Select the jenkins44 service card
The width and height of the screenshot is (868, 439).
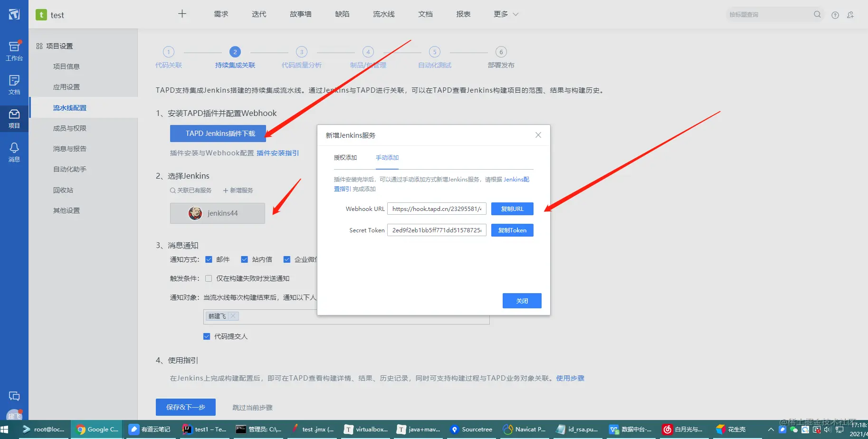(218, 213)
